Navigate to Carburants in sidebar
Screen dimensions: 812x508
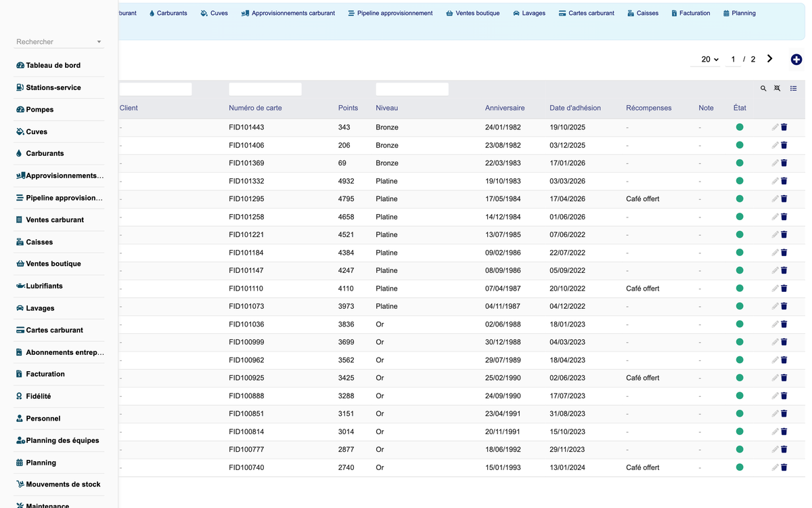coord(40,154)
